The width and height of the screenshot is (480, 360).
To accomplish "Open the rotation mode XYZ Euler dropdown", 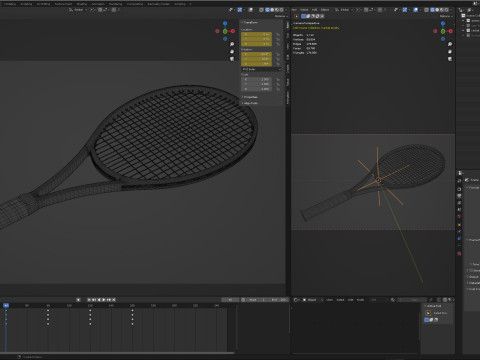I will click(x=261, y=69).
